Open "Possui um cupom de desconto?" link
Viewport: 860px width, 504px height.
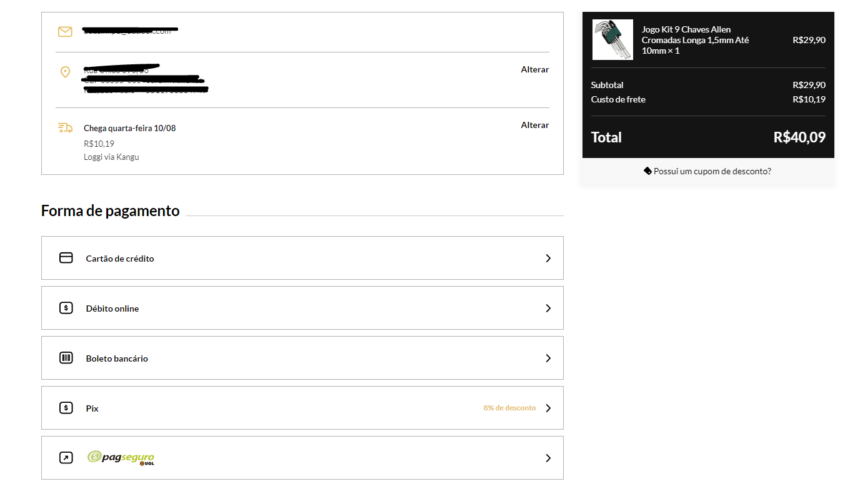pos(712,171)
